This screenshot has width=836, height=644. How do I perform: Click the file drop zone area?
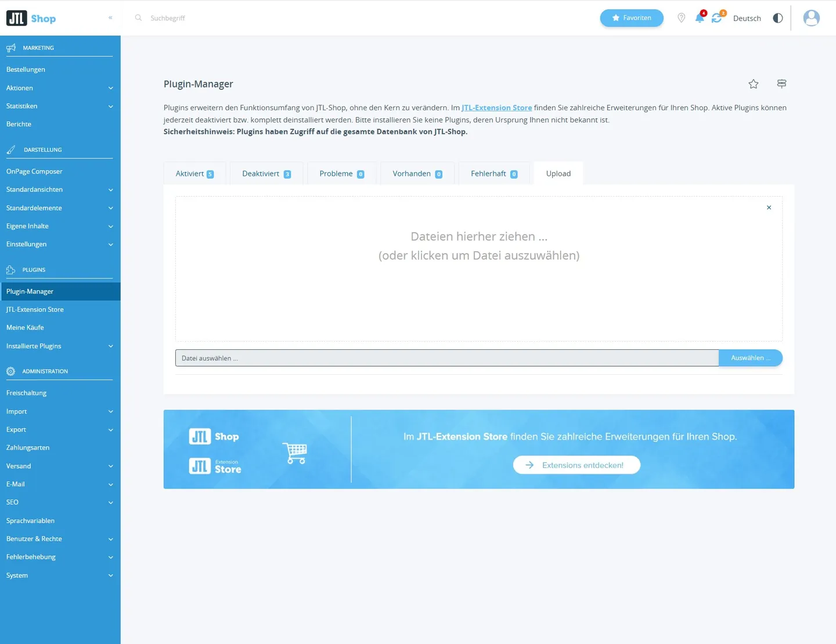click(479, 269)
